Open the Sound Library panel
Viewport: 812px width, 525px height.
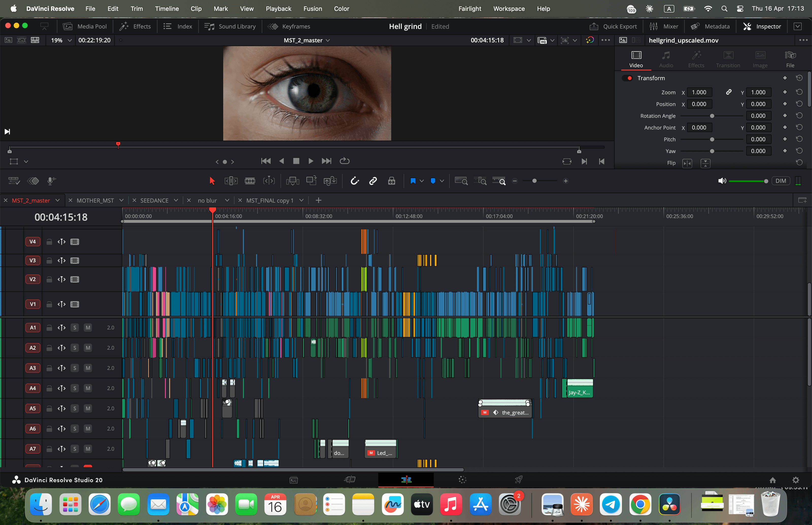[x=230, y=26]
